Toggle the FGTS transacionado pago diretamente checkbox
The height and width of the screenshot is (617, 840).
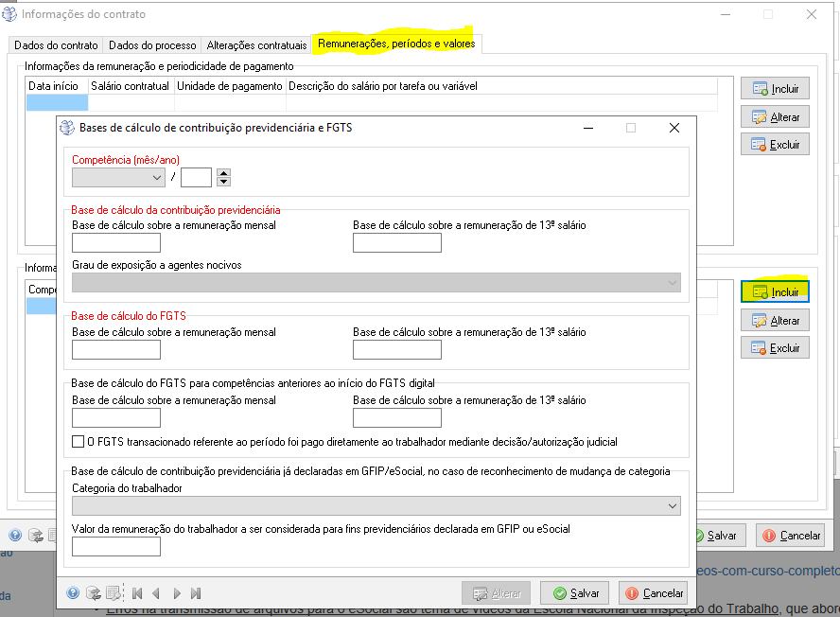click(79, 442)
